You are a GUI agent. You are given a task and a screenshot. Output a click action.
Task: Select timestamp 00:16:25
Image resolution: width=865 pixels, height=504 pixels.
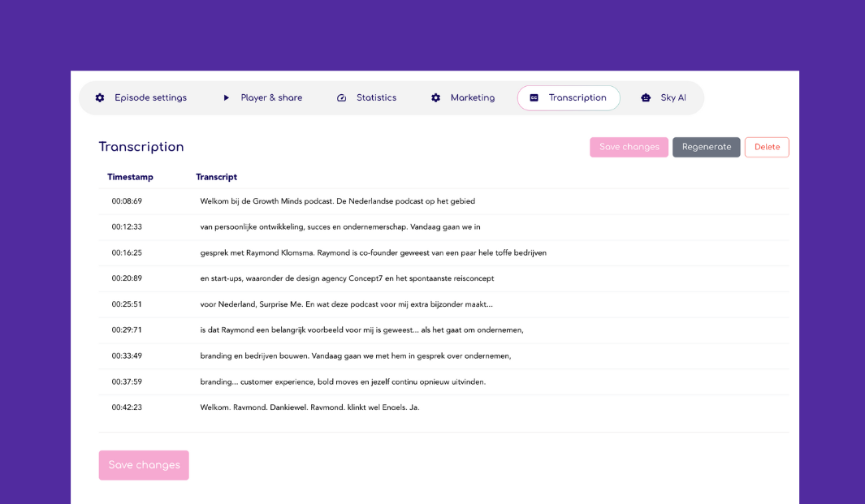(127, 252)
